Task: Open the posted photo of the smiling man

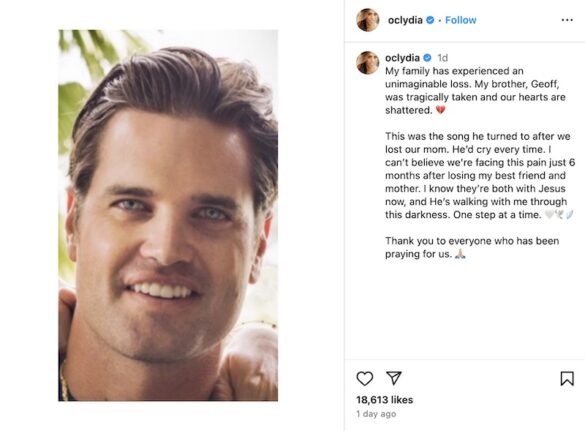Action: [x=168, y=215]
